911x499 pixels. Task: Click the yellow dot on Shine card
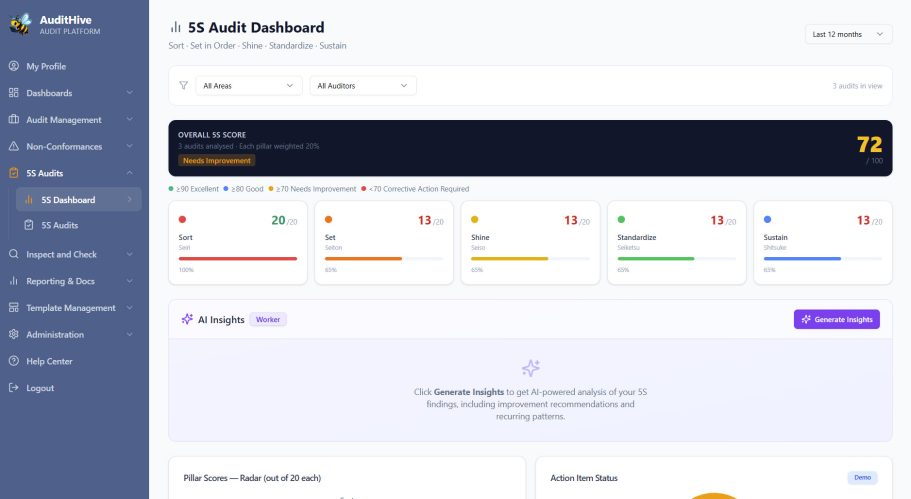[475, 220]
